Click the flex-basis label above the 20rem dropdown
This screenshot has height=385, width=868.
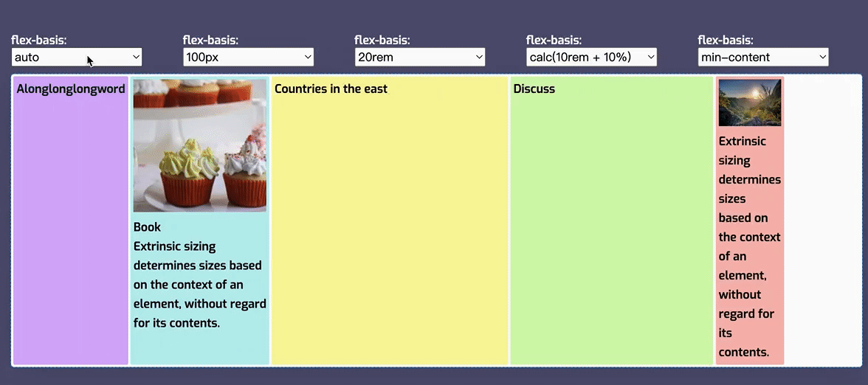click(x=382, y=41)
